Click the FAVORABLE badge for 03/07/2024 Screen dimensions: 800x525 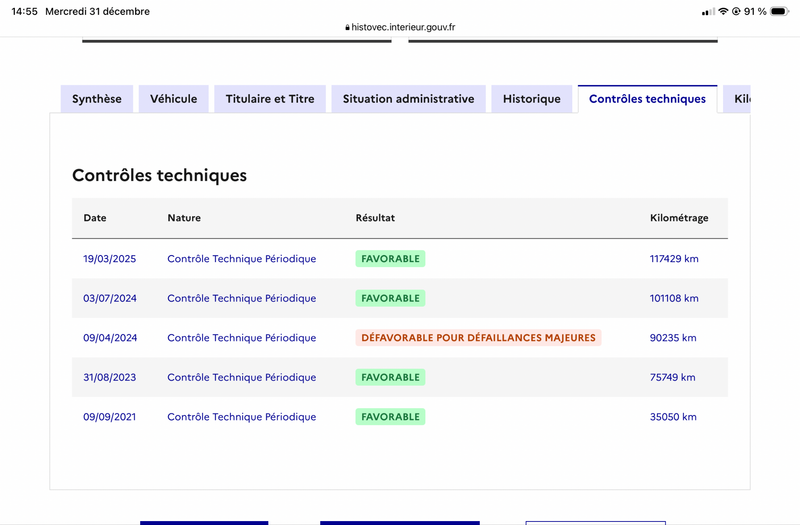tap(390, 298)
